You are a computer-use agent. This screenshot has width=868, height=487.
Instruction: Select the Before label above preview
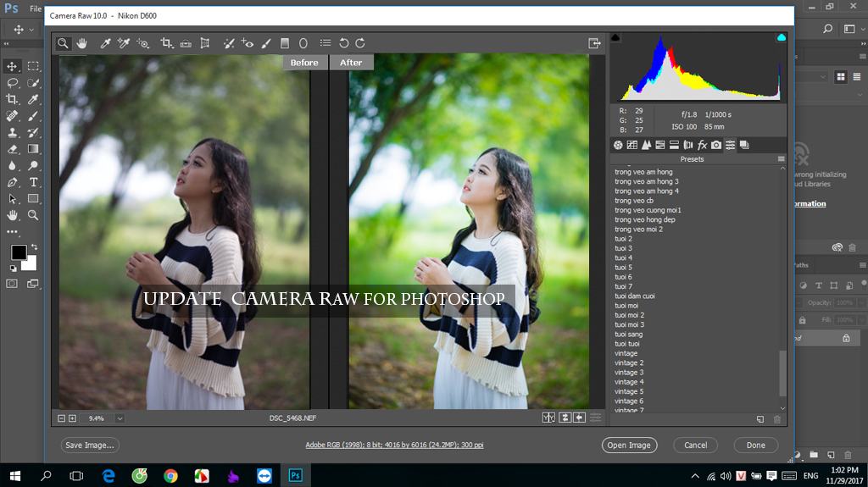tap(304, 63)
